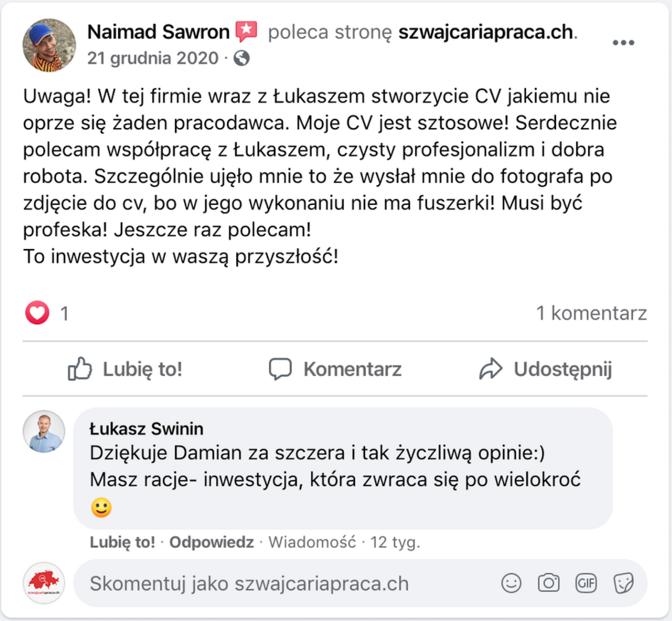Open Naimad Sawron's profile name link
Screen dimensions: 672x621
click(158, 32)
